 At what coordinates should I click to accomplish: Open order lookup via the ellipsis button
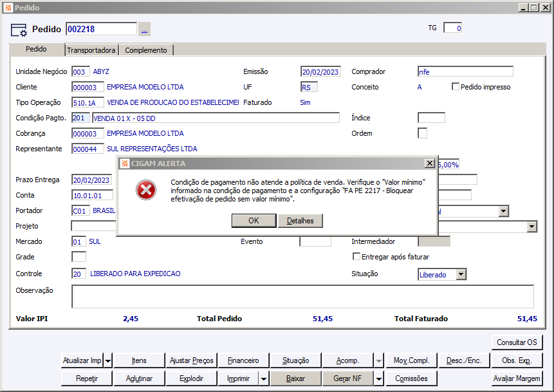coord(144,29)
